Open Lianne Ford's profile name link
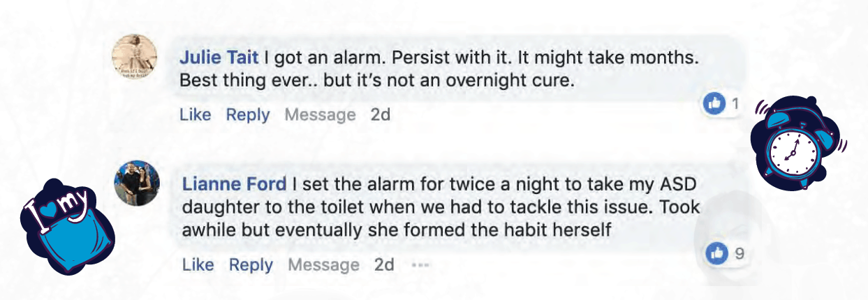This screenshot has width=868, height=300. (x=234, y=185)
